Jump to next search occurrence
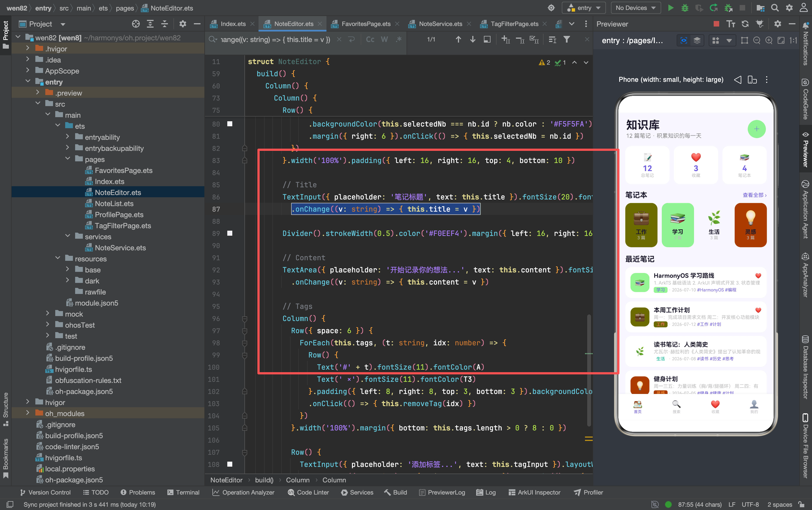The image size is (812, 510). tap(473, 40)
